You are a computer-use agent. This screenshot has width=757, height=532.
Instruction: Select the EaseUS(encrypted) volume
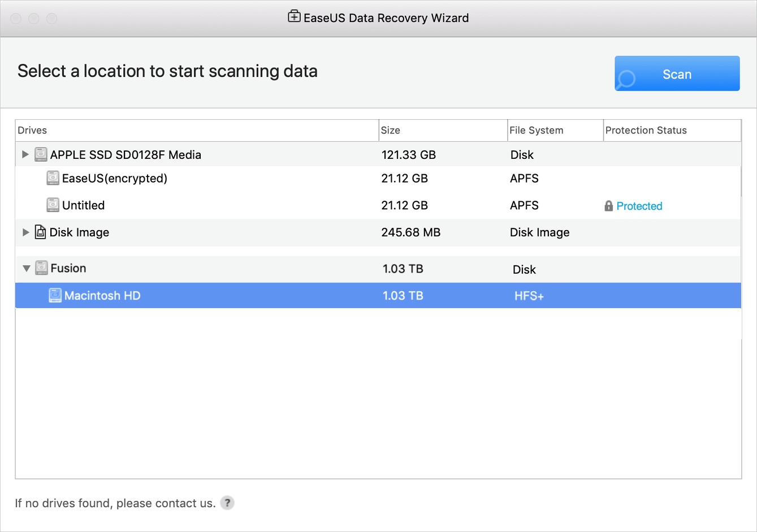point(114,179)
